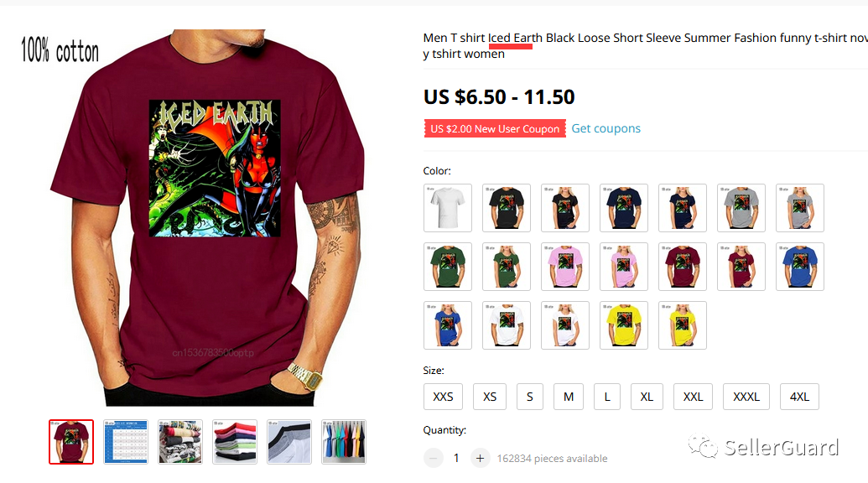Viewport: 868px width, 483px height.
Task: Choose the men's yellow t-shirt swatch
Action: click(623, 325)
